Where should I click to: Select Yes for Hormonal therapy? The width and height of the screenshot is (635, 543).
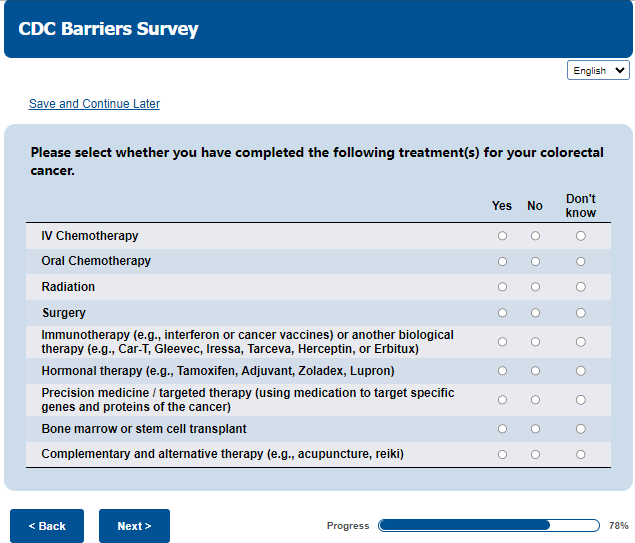[x=502, y=371]
